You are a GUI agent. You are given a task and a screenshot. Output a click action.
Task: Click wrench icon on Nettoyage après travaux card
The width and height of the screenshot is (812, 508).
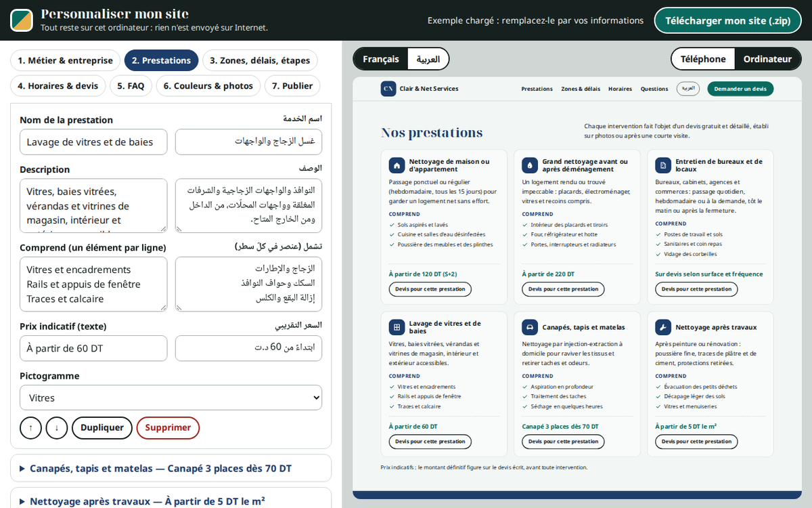663,327
